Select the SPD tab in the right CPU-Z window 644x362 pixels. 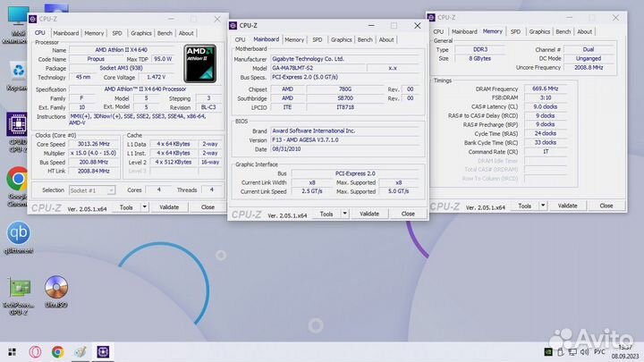tap(515, 31)
